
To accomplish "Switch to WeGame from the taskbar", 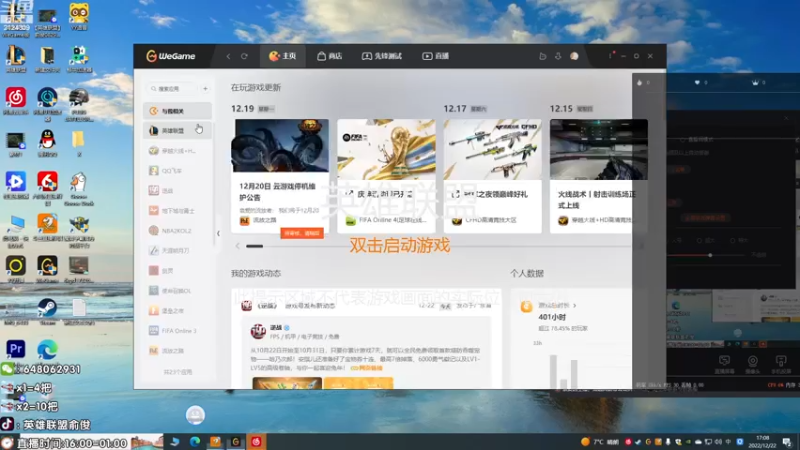I will 236,442.
